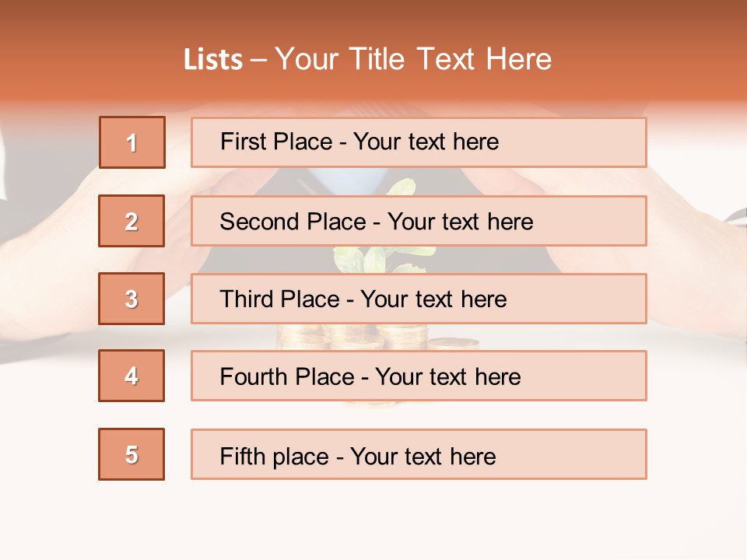Click the 'Fifth place' text box
The height and width of the screenshot is (560, 747).
419,454
